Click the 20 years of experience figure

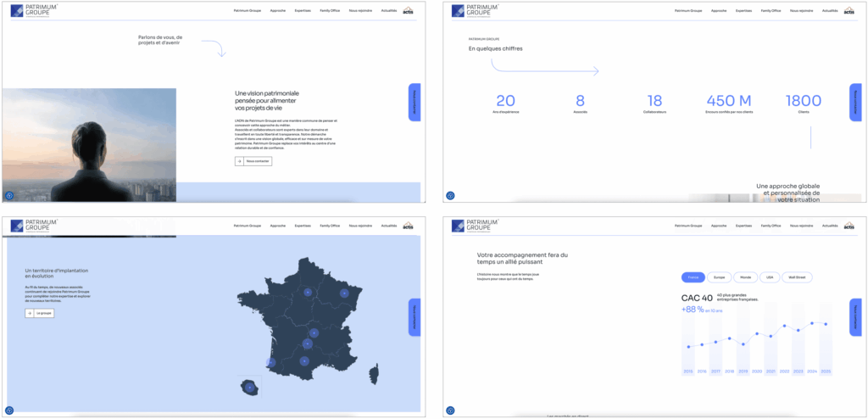coord(505,101)
